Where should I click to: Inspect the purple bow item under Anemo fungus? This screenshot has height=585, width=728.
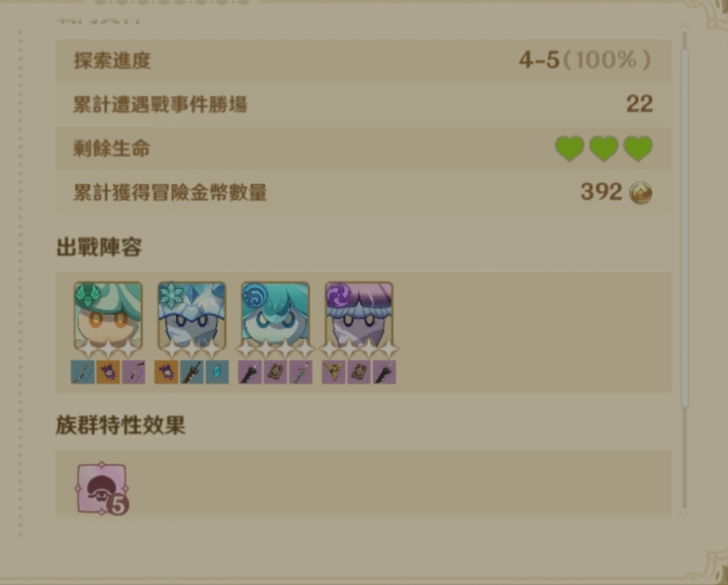point(133,372)
